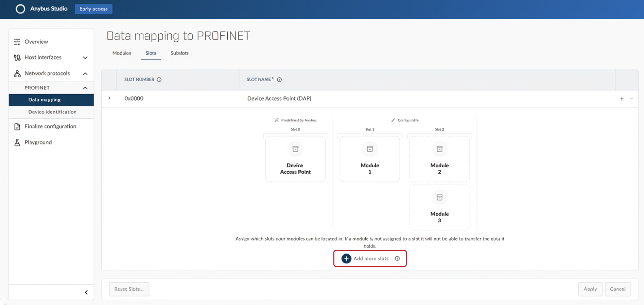Click the Cancel button
The width and height of the screenshot is (644, 305).
(618, 289)
